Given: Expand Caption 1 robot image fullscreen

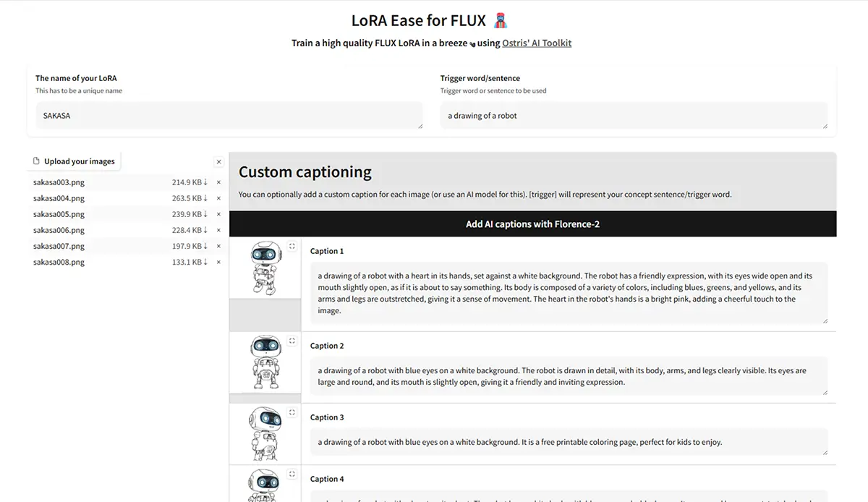Looking at the screenshot, I should (292, 246).
